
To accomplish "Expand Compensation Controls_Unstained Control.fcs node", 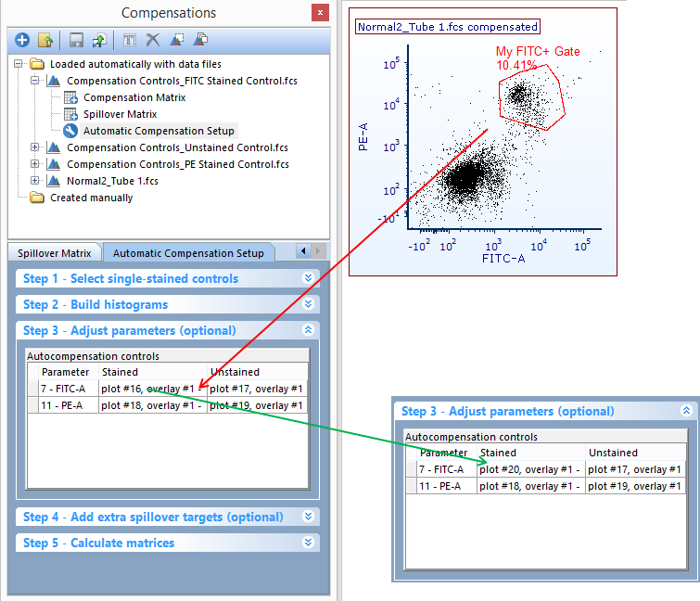I will (36, 147).
